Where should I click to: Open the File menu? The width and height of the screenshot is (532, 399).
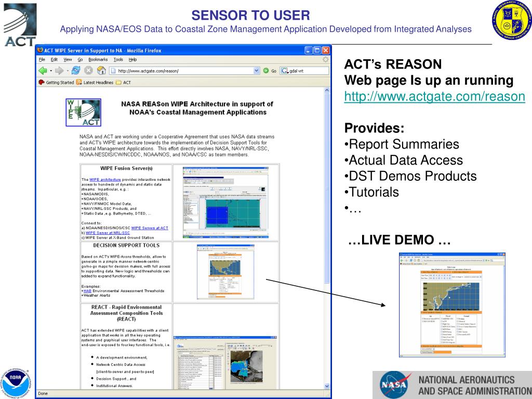pyautogui.click(x=42, y=59)
